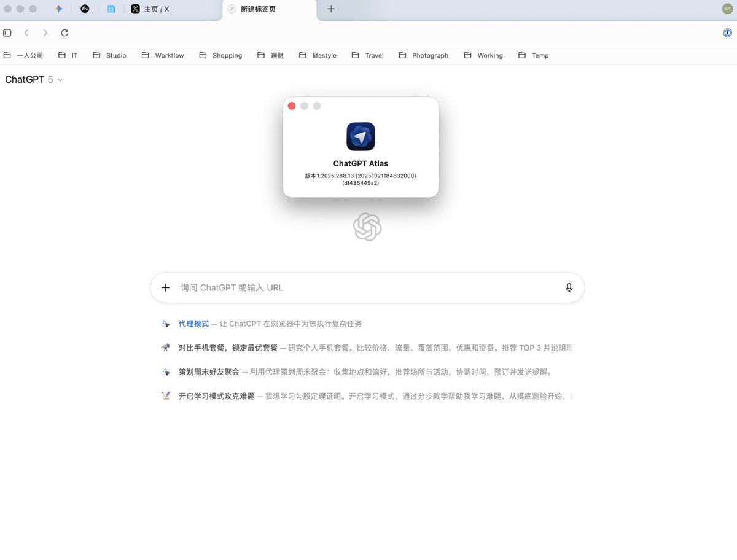Close the ChatGPT Atlas about window

tap(292, 106)
